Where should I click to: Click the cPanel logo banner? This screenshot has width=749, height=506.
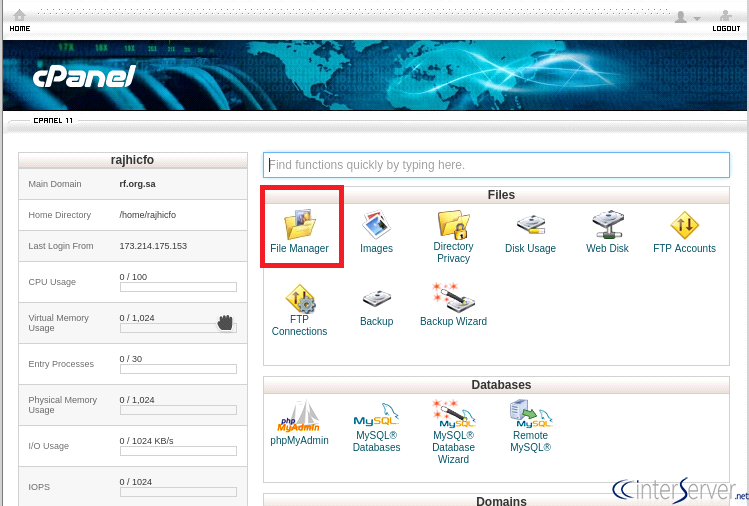point(84,76)
